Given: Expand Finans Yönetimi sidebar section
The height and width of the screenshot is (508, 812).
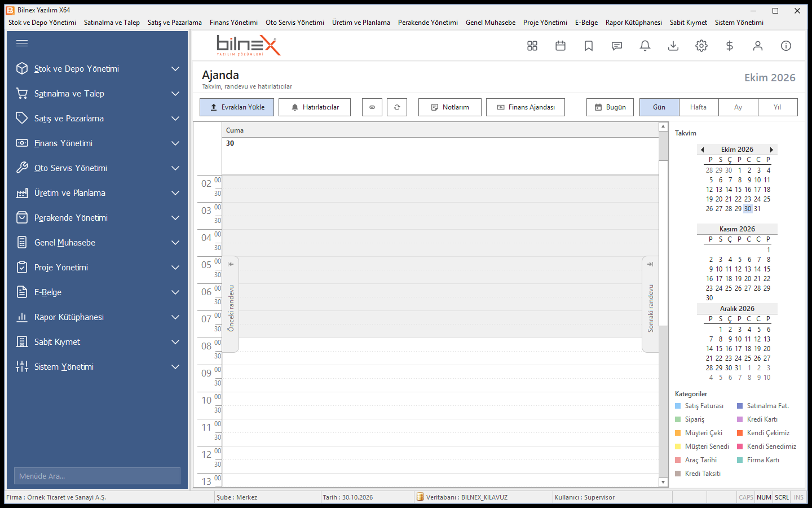Looking at the screenshot, I should pos(97,143).
